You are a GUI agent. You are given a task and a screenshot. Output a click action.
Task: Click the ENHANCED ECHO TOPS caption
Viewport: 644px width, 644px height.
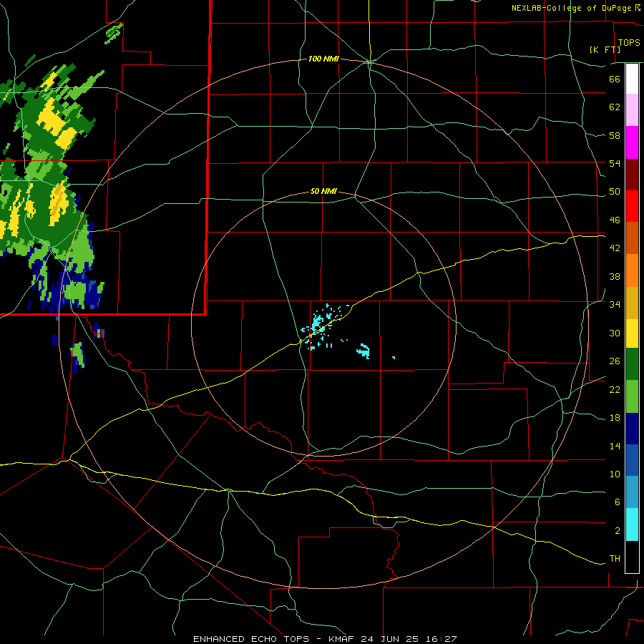point(251,639)
